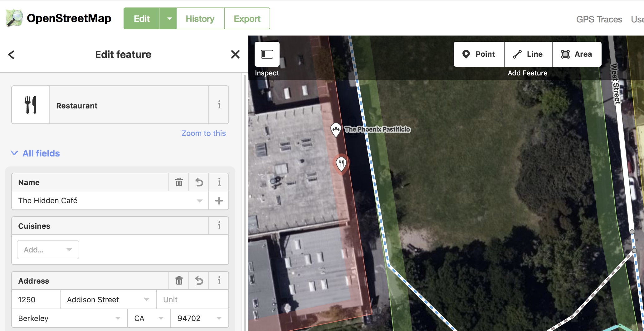644x331 pixels.
Task: Open the 94702 postcode dropdown
Action: click(219, 318)
